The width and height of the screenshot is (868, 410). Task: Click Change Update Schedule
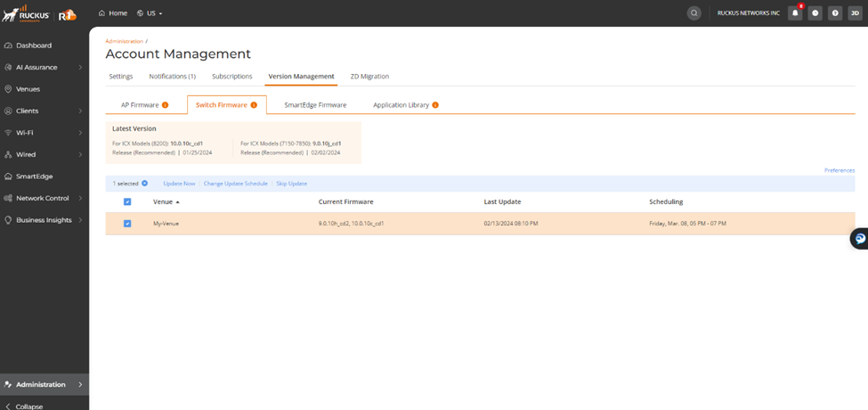pyautogui.click(x=236, y=184)
